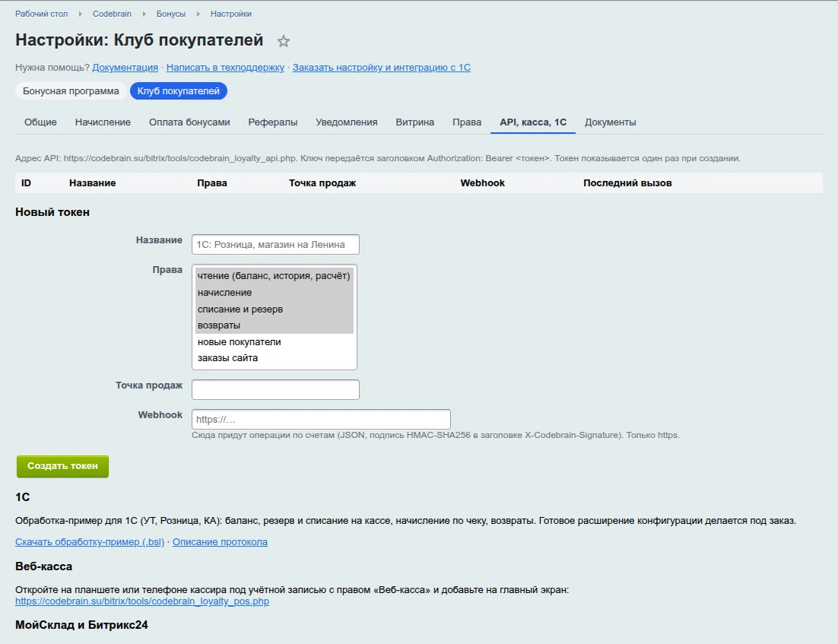This screenshot has height=644, width=838.
Task: Download Скачать обработку-пример (.bsl)
Action: click(x=90, y=542)
